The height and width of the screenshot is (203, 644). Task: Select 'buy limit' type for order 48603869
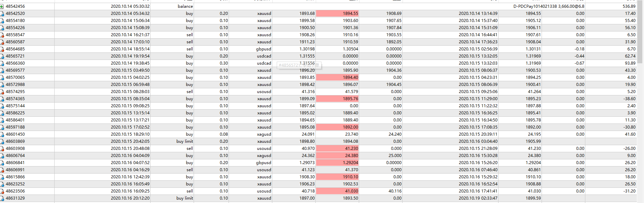(184, 141)
